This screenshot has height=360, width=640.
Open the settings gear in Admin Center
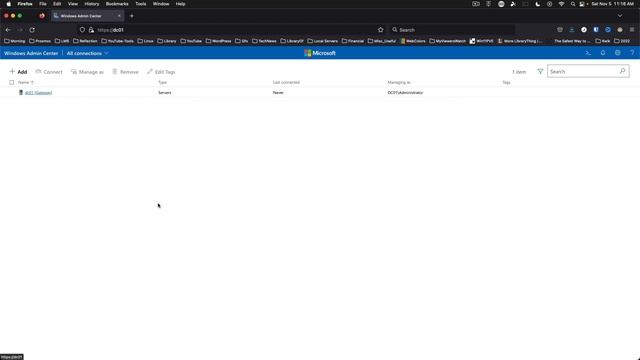click(618, 53)
